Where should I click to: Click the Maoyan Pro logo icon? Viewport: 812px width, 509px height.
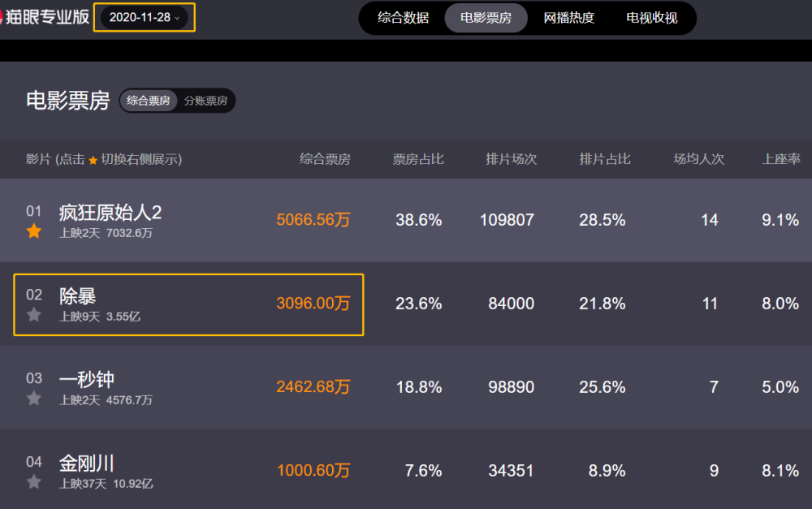pos(2,17)
